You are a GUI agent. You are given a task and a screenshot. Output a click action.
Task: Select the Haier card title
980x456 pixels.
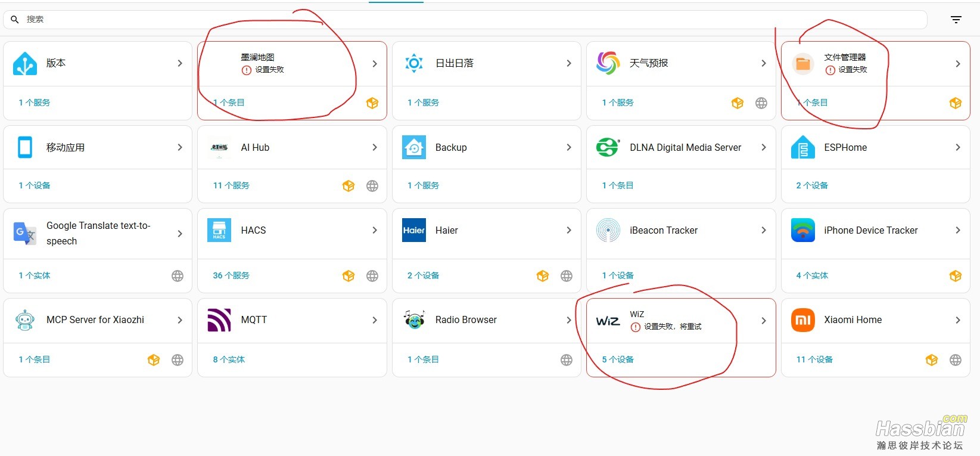tap(446, 230)
